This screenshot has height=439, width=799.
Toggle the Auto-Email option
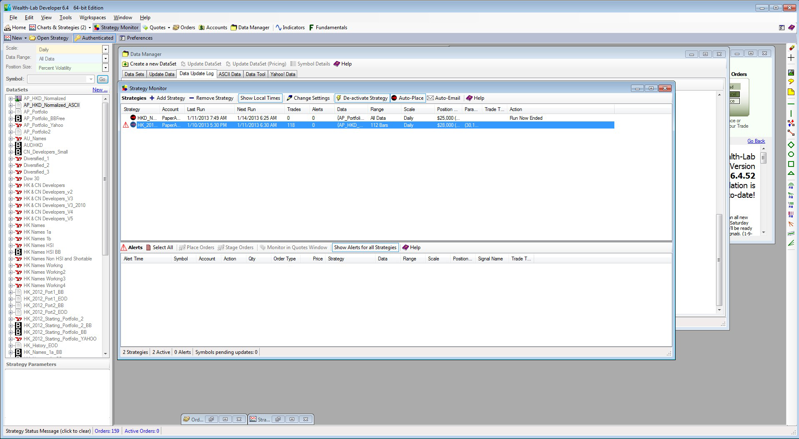pyautogui.click(x=444, y=98)
